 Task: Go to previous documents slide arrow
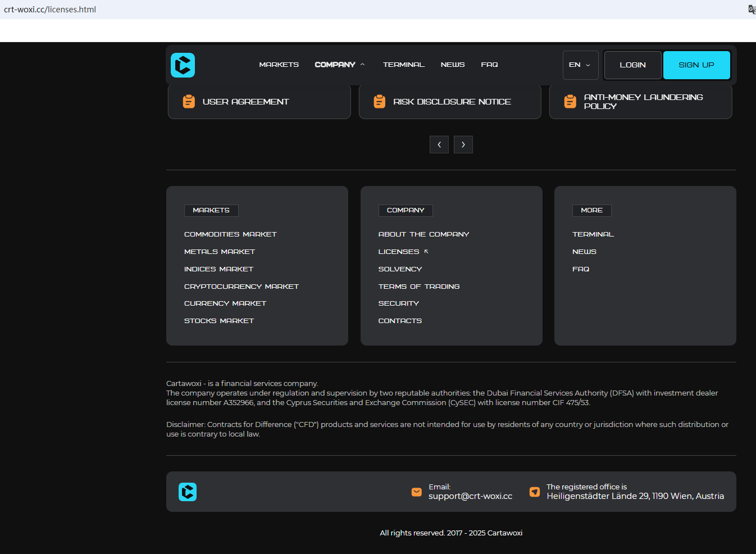(439, 144)
